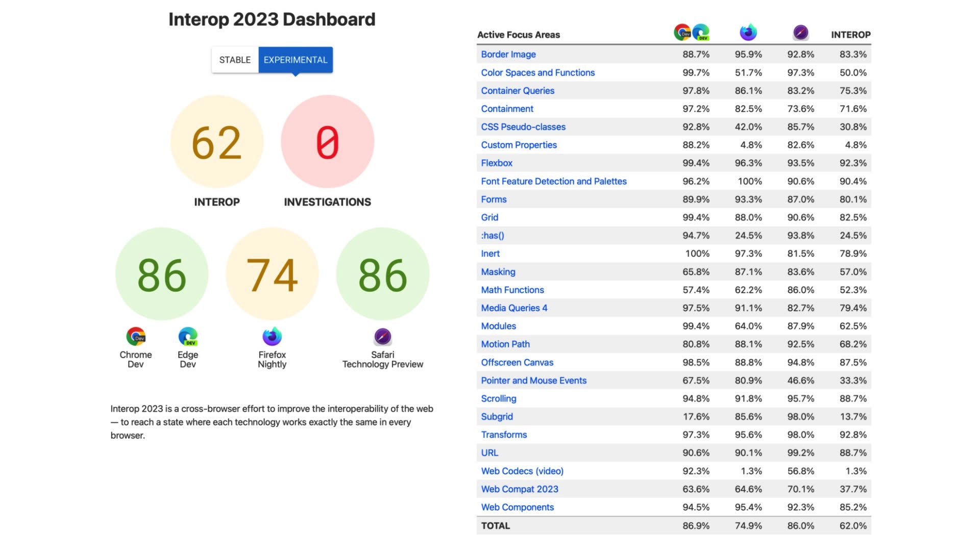The height and width of the screenshot is (551, 980).
Task: Click the red Investigations score circle
Action: (x=327, y=142)
